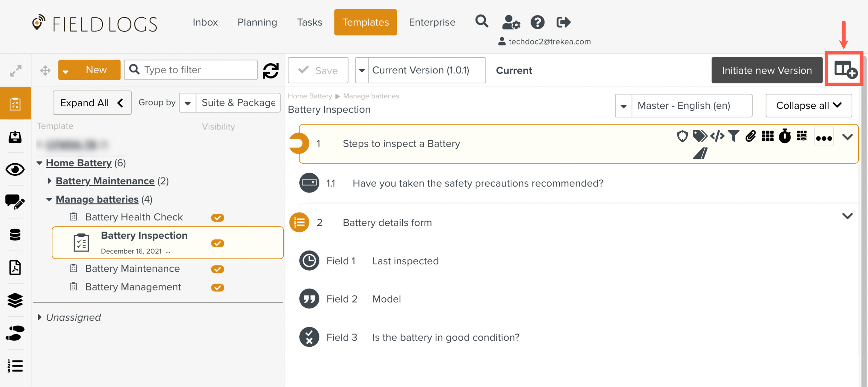
Task: Click the refresh templates icon
Action: [270, 71]
